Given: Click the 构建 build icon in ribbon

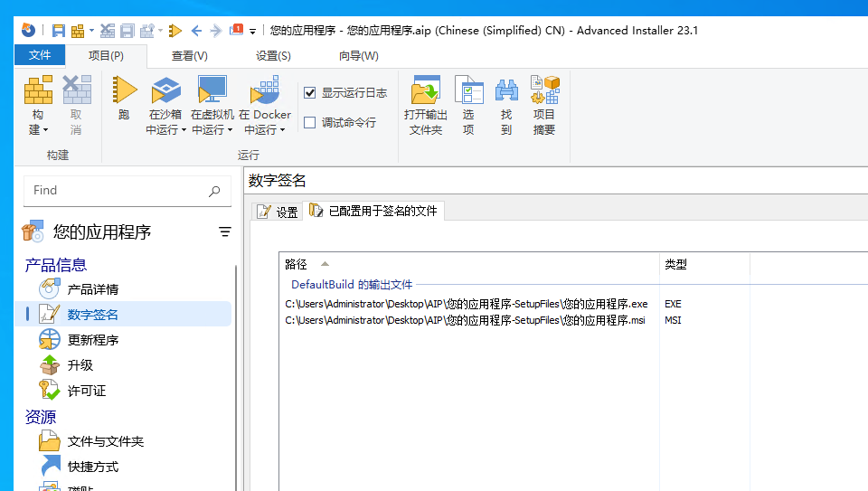Looking at the screenshot, I should click(x=38, y=90).
